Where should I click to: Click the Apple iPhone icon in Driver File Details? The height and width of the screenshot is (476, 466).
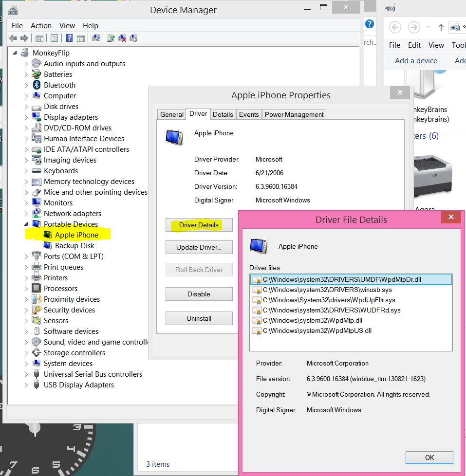[259, 246]
